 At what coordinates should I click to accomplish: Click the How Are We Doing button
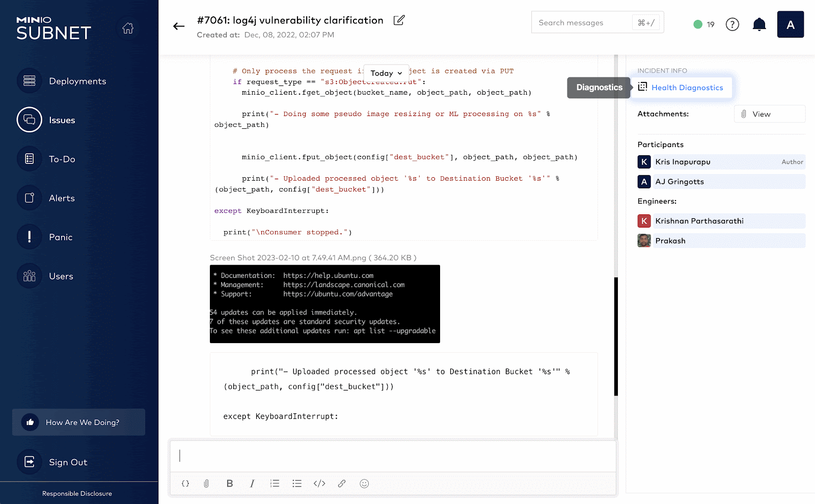point(78,422)
